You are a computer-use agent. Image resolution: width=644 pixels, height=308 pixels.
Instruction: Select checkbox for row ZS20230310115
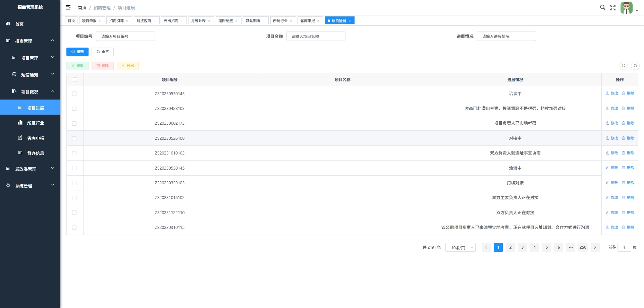coord(74,228)
